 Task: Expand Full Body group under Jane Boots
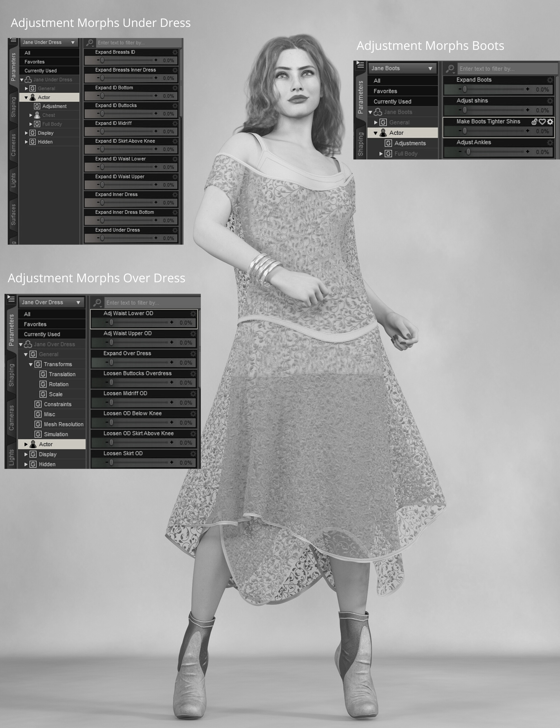click(x=381, y=154)
